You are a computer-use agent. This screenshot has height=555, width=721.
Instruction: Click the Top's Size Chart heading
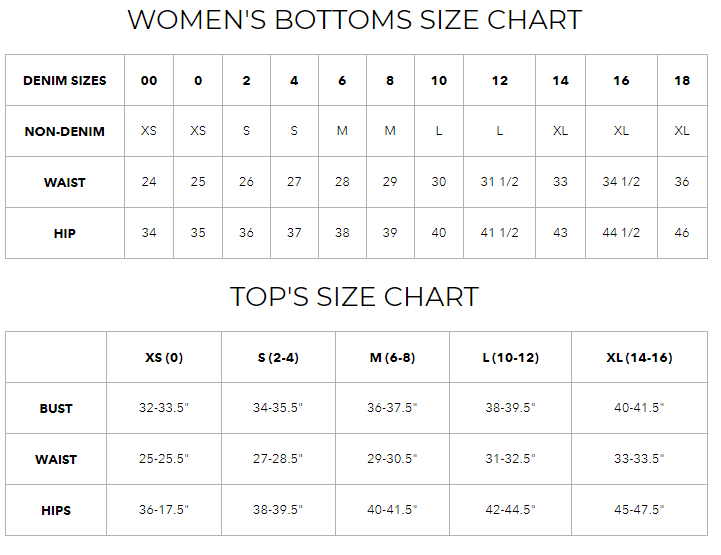click(x=354, y=297)
